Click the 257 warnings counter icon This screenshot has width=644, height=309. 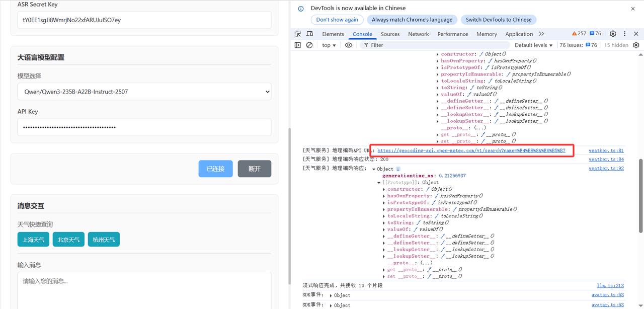click(580, 34)
